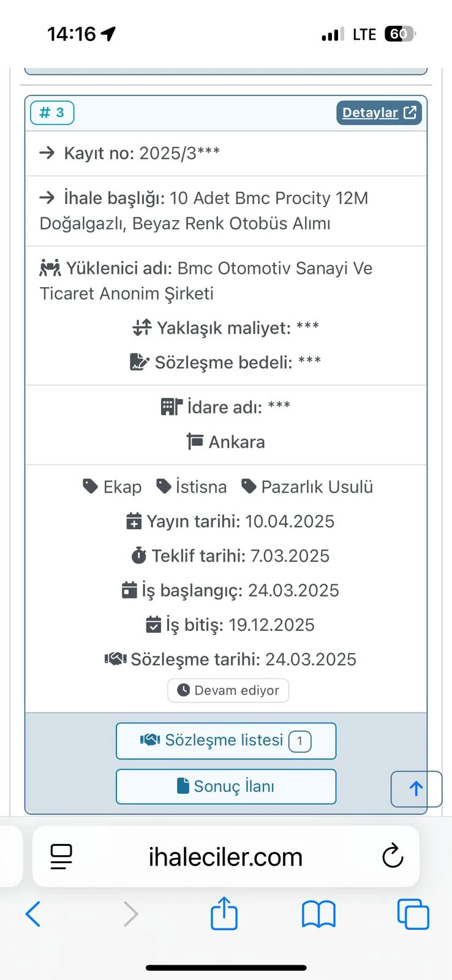452x980 pixels.
Task: Go back with the Safari back arrow
Action: pos(34,914)
